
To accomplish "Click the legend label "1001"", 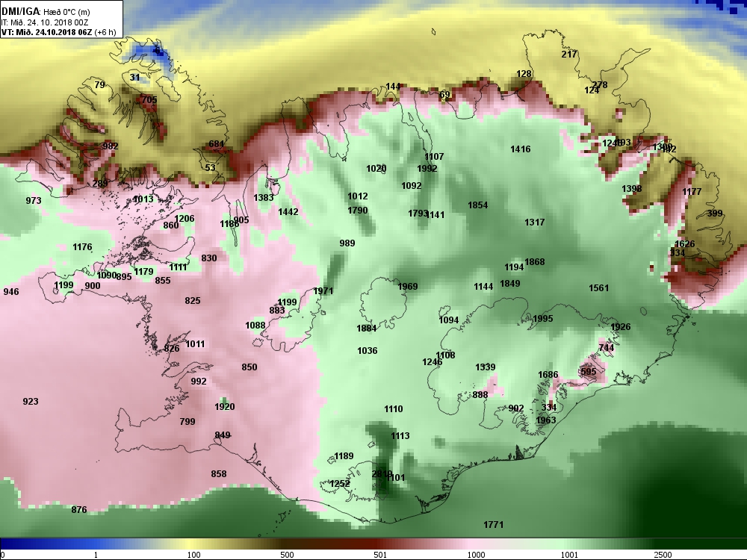I will (x=569, y=555).
